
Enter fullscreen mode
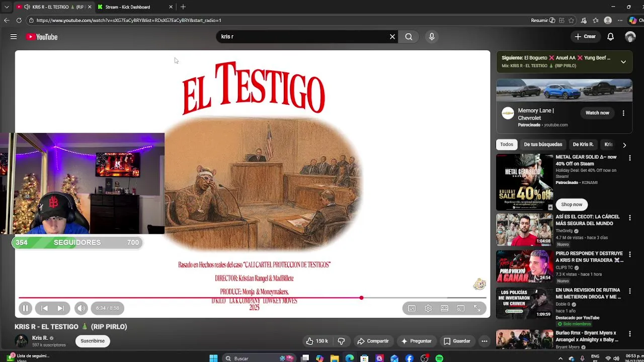[x=477, y=308]
